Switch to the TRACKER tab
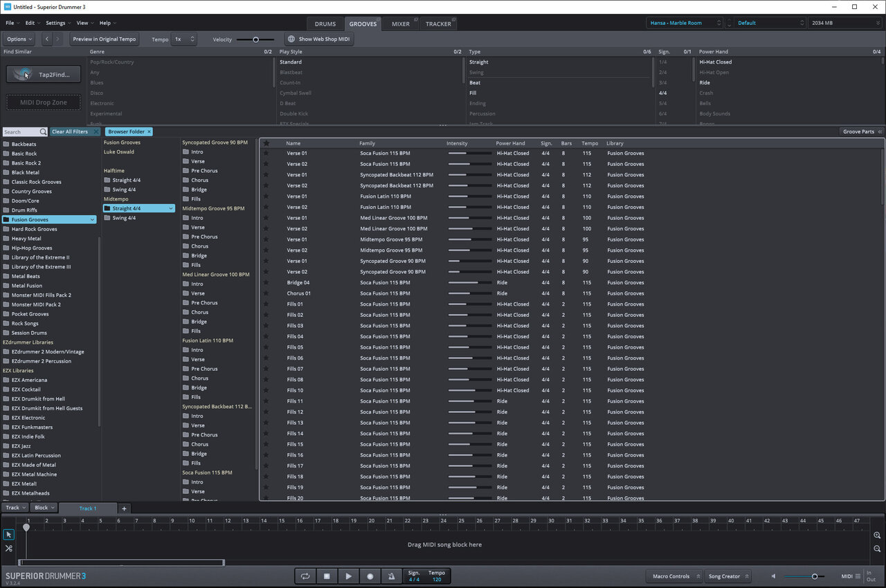This screenshot has height=588, width=886. (437, 24)
